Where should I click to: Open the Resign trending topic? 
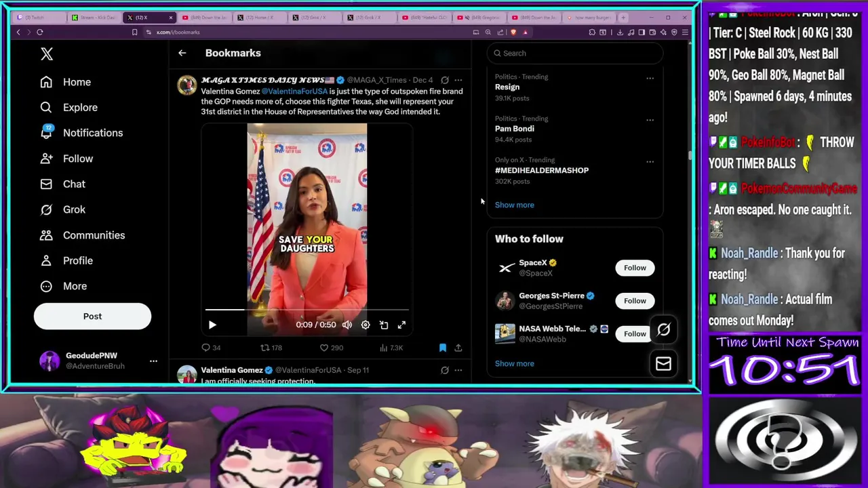507,87
